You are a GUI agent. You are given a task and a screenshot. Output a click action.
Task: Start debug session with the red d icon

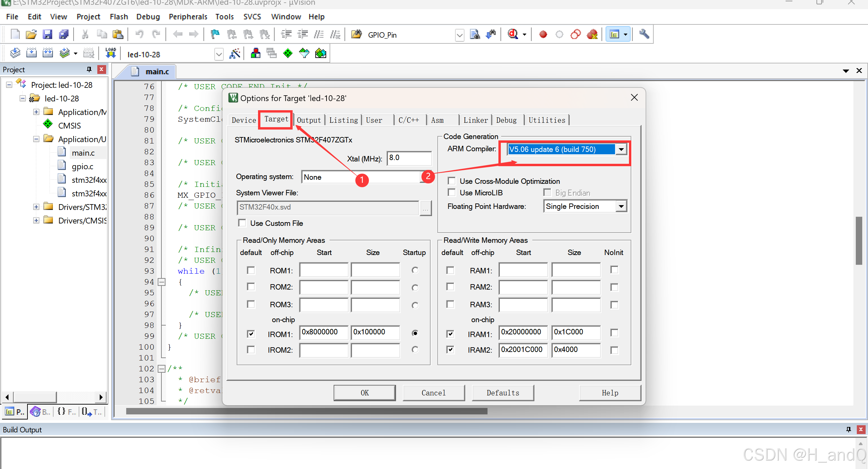[513, 34]
